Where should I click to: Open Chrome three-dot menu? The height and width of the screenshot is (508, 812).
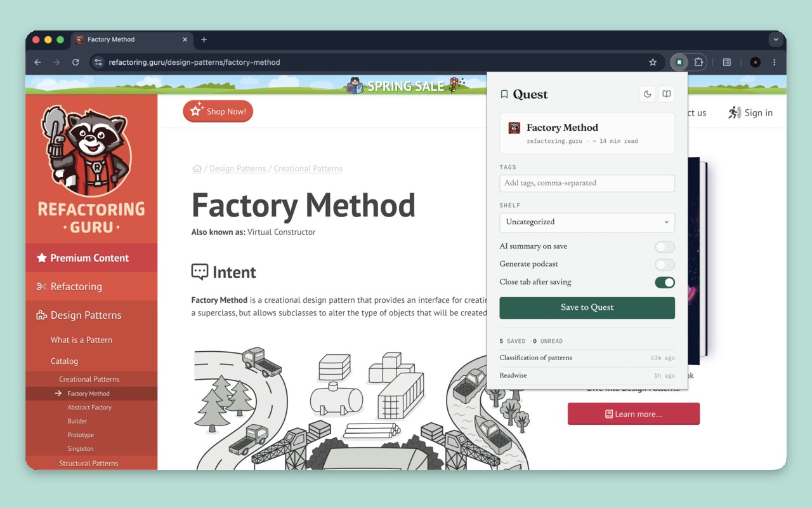tap(775, 62)
